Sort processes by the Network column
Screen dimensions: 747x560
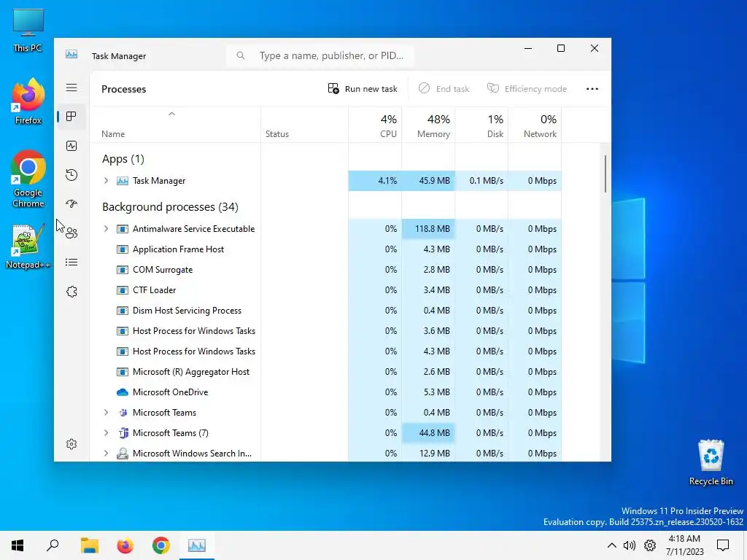pyautogui.click(x=535, y=125)
